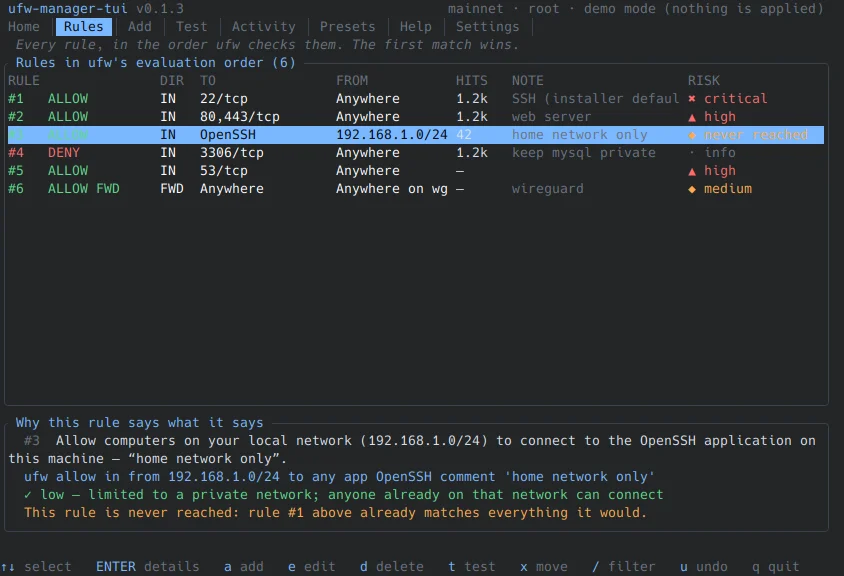
Task: Open the Home tab
Action: 24,26
